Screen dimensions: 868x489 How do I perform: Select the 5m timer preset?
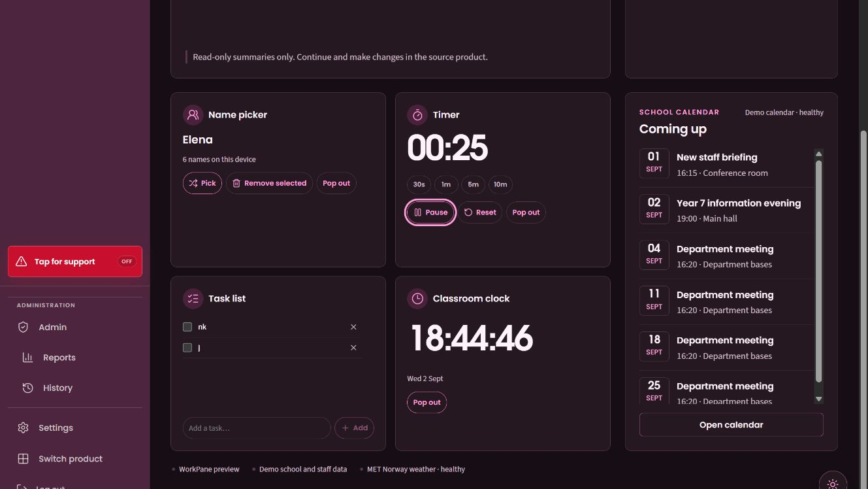tap(473, 184)
